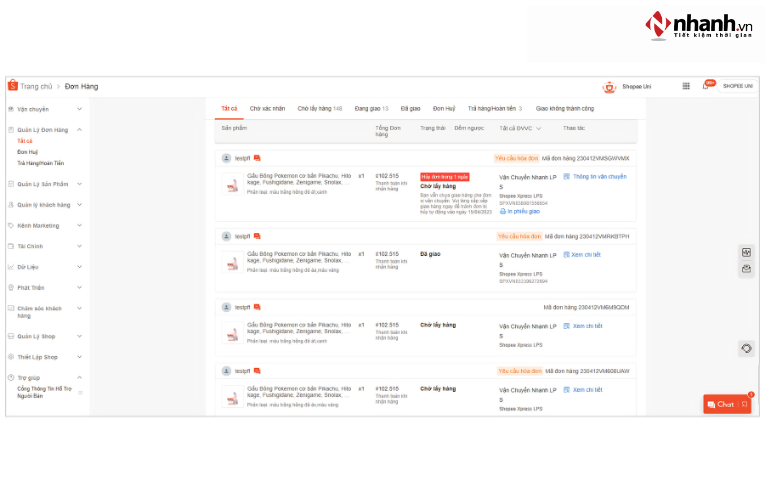
Task: Open the right-side analytics widget icon
Action: coord(746,252)
